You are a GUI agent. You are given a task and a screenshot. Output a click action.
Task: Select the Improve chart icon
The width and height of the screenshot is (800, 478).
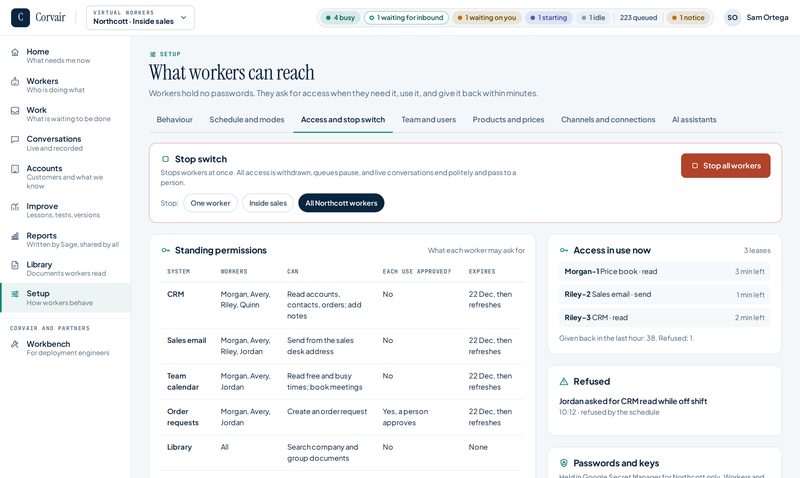tap(15, 207)
